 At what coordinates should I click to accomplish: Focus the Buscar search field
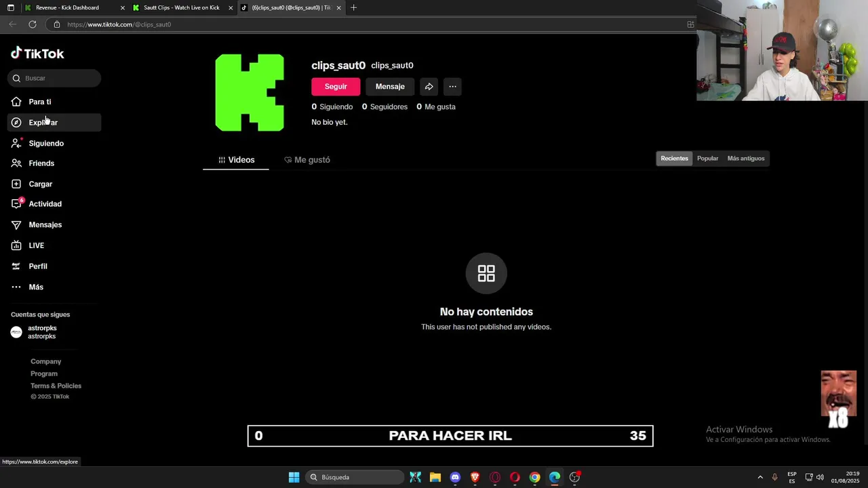pyautogui.click(x=54, y=78)
